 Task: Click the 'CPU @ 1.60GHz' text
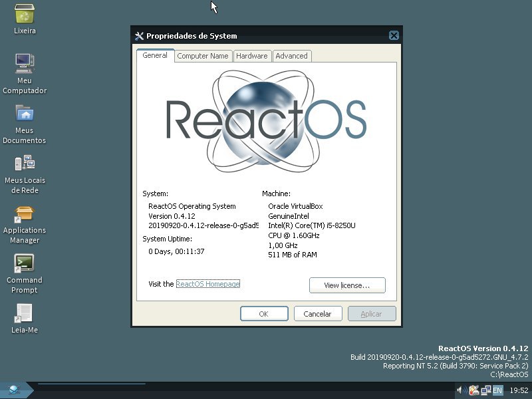click(294, 235)
